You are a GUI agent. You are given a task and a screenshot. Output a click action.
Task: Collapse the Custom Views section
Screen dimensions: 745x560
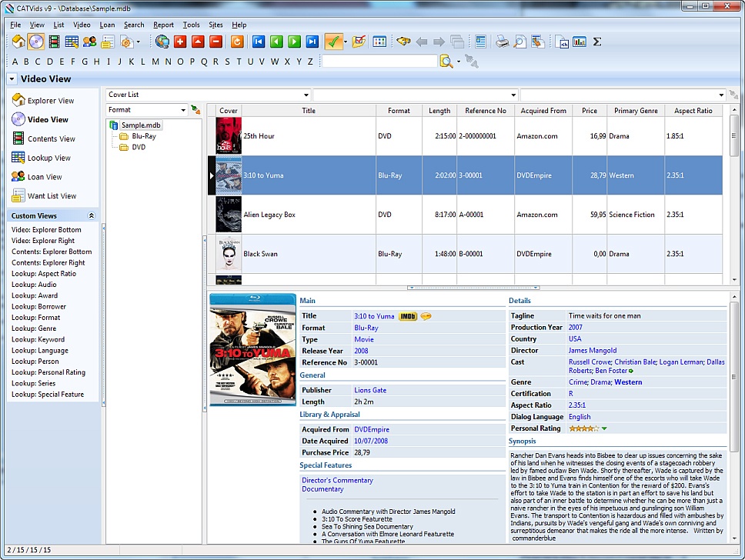coord(92,215)
